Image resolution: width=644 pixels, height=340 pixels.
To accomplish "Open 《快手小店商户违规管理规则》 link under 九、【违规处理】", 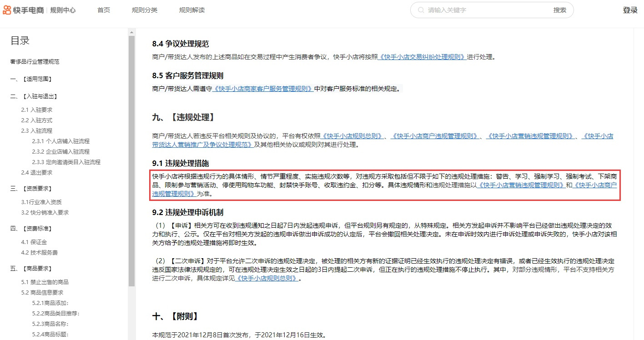I will click(434, 136).
